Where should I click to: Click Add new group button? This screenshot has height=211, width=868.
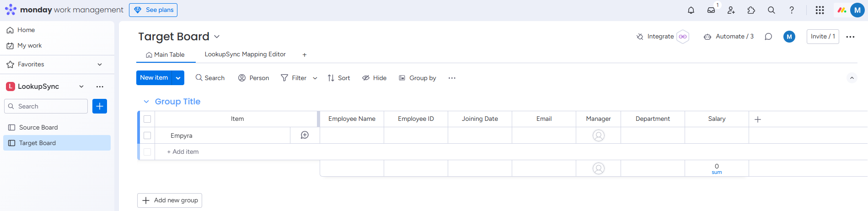click(170, 200)
